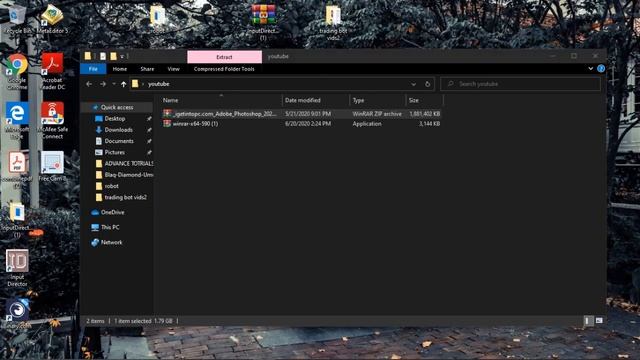Switch to large icons view layout icon
This screenshot has height=360, width=640.
click(599, 321)
